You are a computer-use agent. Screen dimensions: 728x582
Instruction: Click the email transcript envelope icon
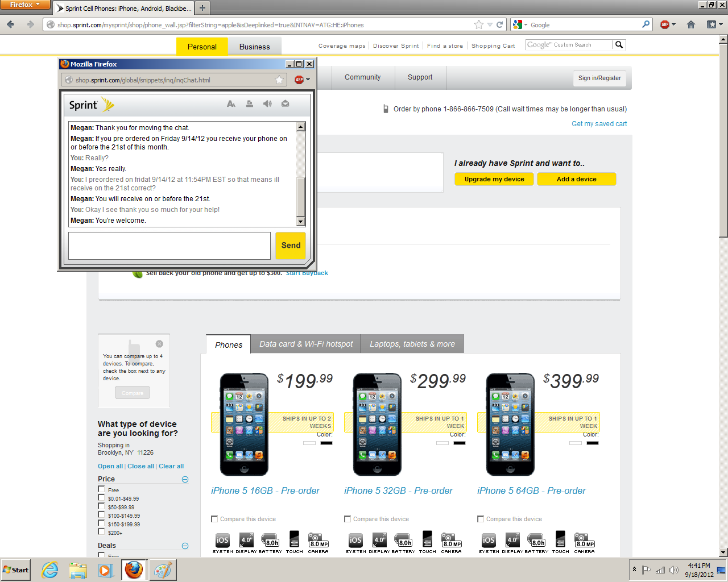(x=286, y=103)
